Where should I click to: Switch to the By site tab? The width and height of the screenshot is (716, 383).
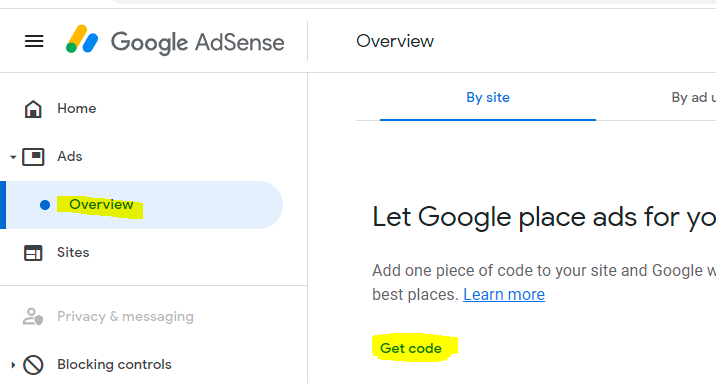[x=488, y=97]
